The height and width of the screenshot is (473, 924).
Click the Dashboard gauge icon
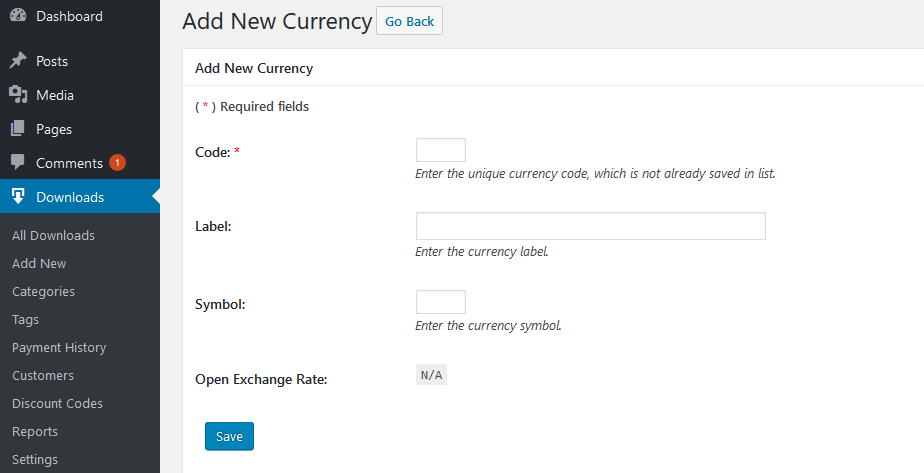(x=18, y=16)
